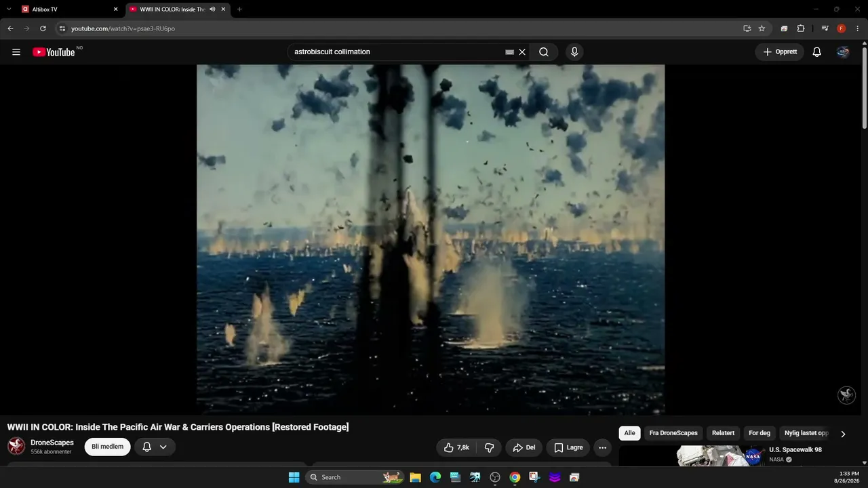Bookmark this page with the star
The width and height of the screenshot is (868, 488).
click(x=762, y=28)
